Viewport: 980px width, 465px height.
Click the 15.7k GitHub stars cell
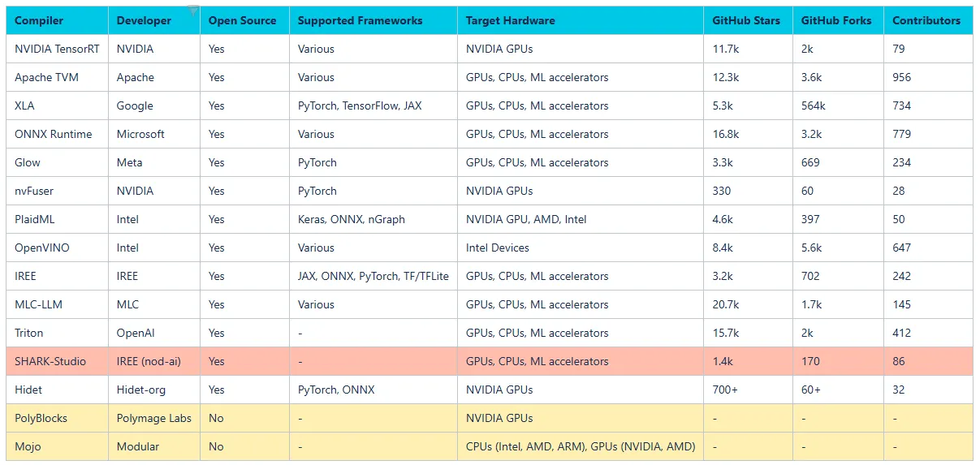pos(749,333)
